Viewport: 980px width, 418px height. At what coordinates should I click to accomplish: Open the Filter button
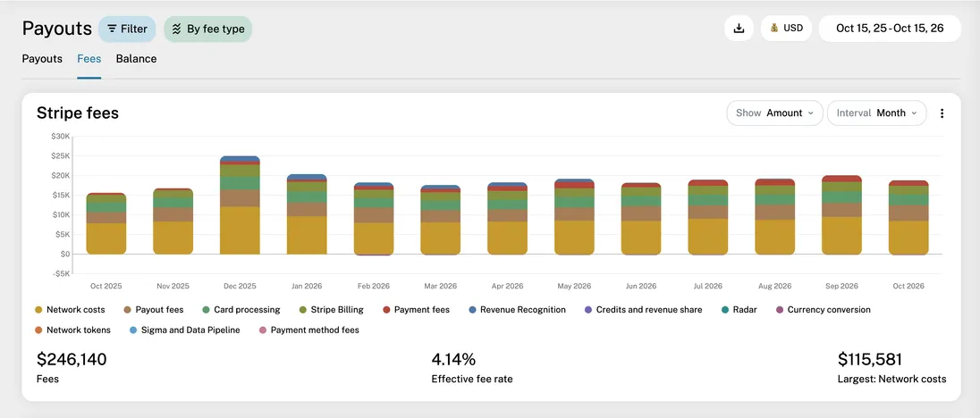[x=127, y=29]
